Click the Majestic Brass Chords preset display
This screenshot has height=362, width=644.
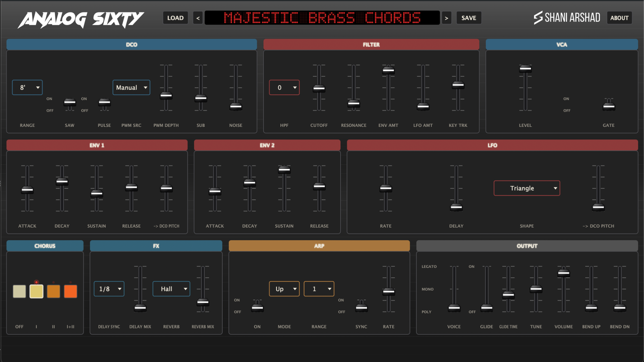click(x=322, y=18)
